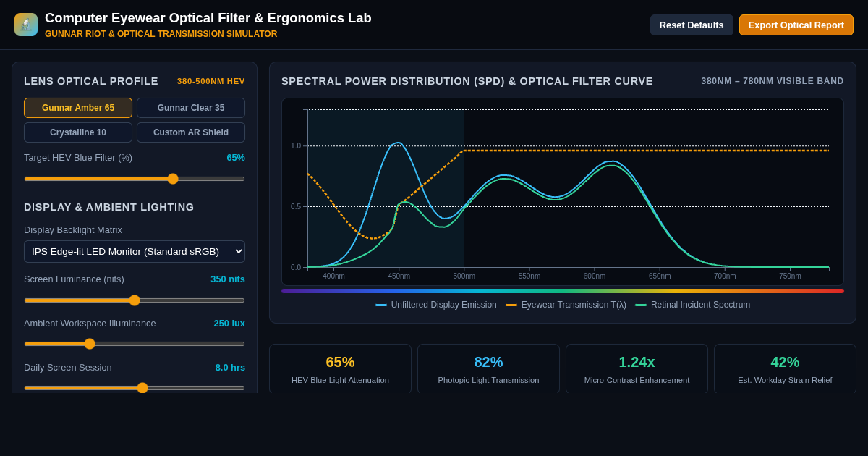The height and width of the screenshot is (456, 868).
Task: Click the visible spectrum color bar
Action: (563, 291)
